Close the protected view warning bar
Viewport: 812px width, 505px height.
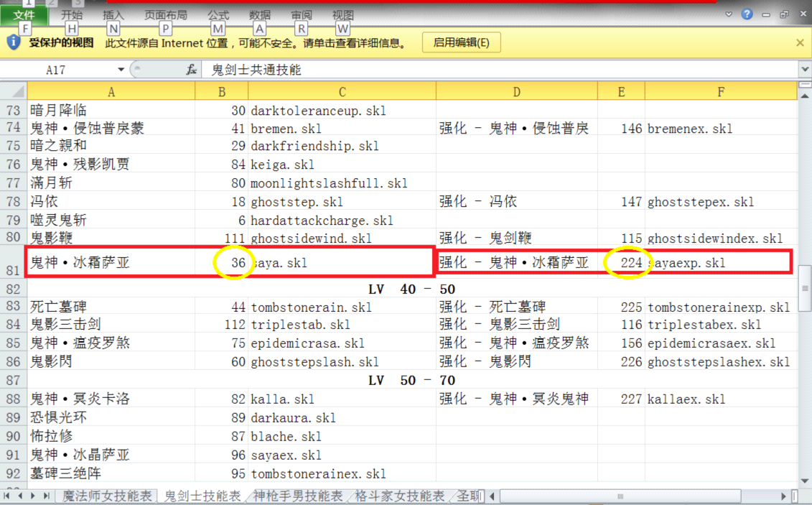pos(800,43)
